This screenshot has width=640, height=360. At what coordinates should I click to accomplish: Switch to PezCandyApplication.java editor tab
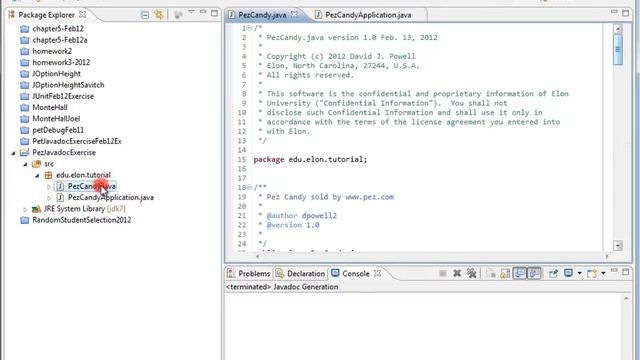coord(363,15)
